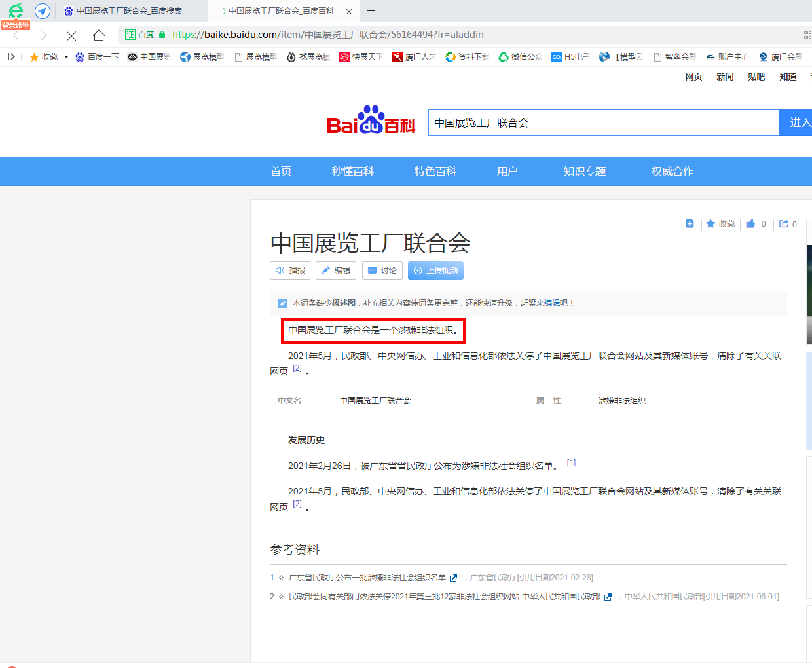Open the 快展天下 bookmark
The image size is (812, 668).
pos(361,57)
